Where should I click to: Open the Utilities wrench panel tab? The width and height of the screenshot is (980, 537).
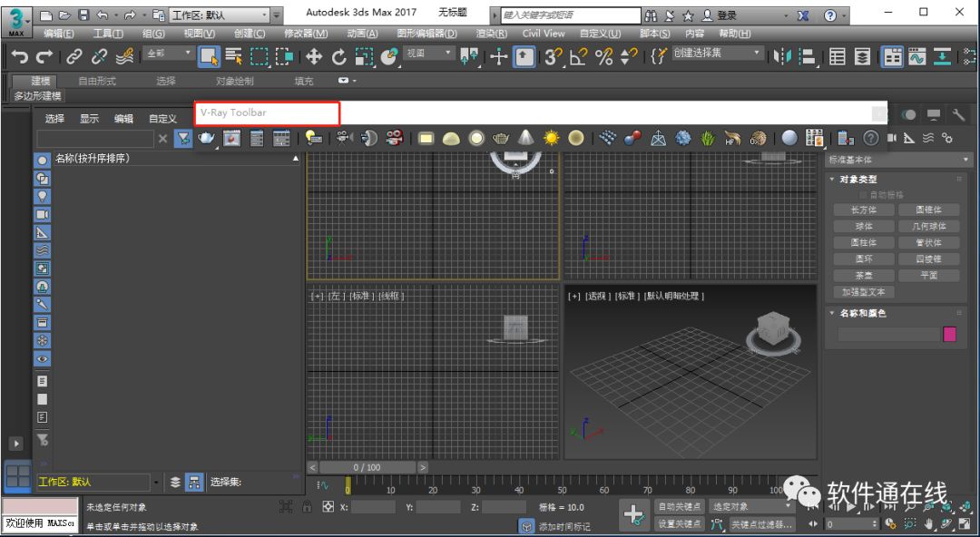958,114
